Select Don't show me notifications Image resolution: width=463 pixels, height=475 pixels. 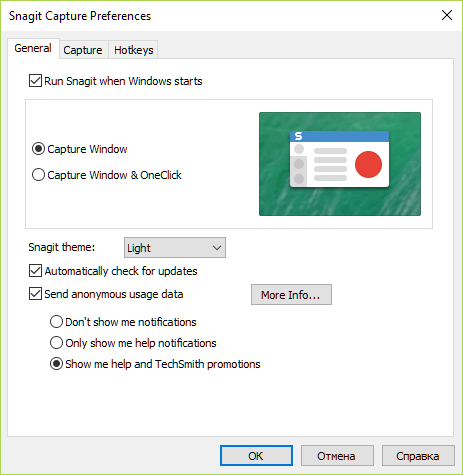[x=56, y=322]
